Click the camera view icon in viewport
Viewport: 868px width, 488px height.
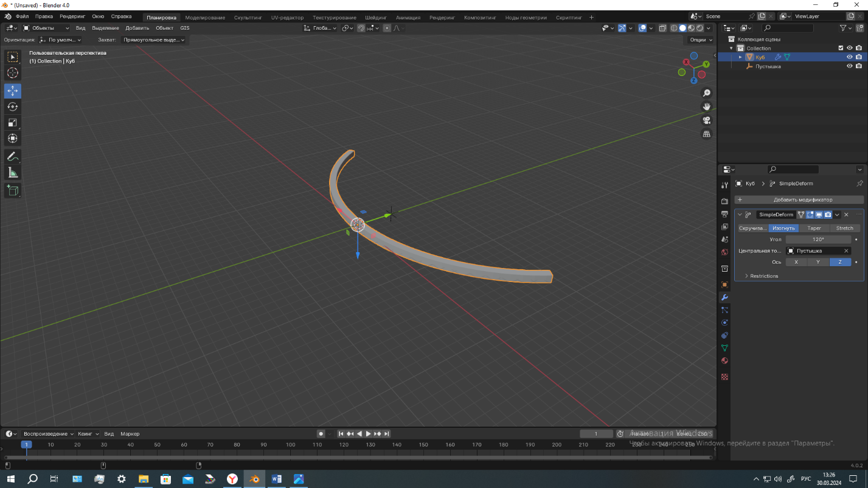pos(707,120)
